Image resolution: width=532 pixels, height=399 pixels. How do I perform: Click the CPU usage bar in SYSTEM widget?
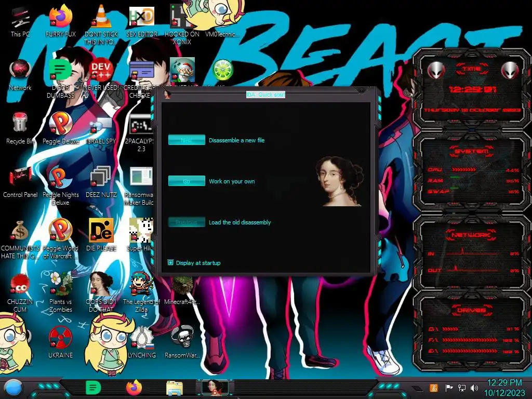(x=463, y=169)
